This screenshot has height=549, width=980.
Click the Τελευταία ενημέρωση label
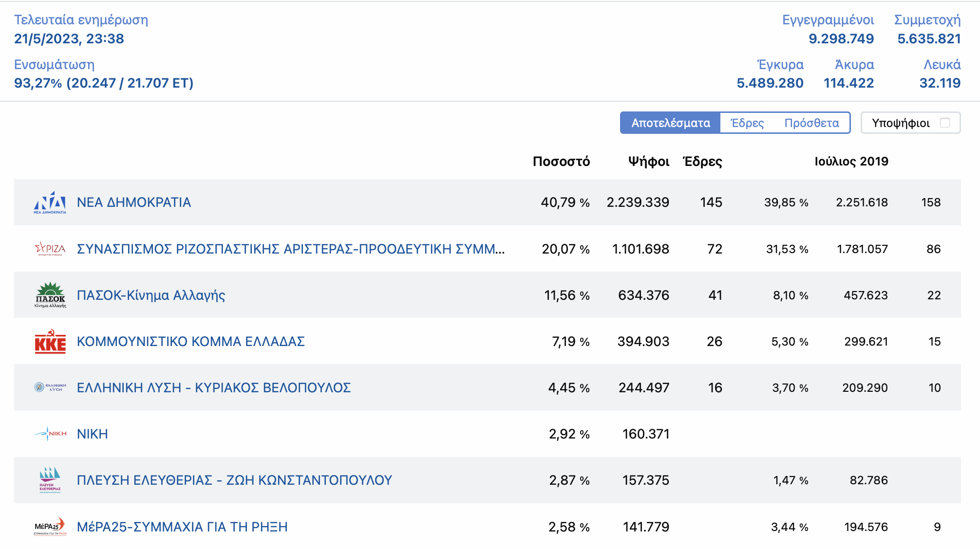coord(81,20)
